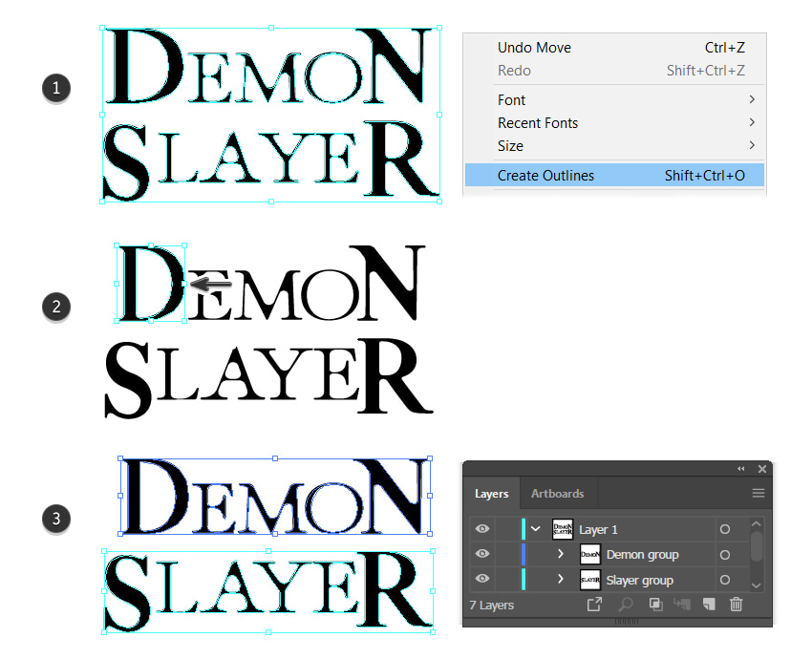Open the Font submenu
The image size is (812, 659).
click(x=614, y=99)
